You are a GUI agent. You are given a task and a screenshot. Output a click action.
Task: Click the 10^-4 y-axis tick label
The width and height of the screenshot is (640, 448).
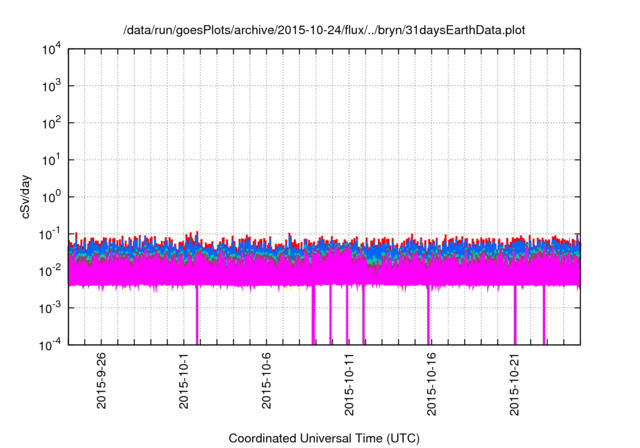[51, 346]
